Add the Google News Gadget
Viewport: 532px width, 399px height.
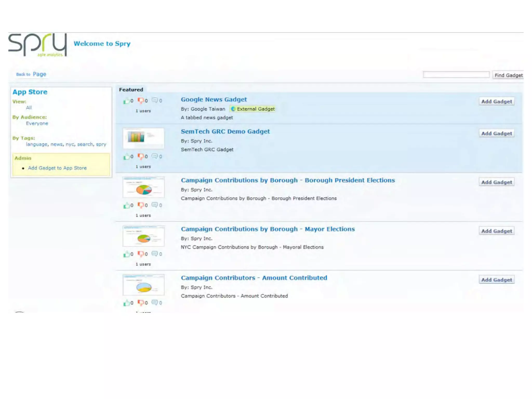[x=496, y=102]
